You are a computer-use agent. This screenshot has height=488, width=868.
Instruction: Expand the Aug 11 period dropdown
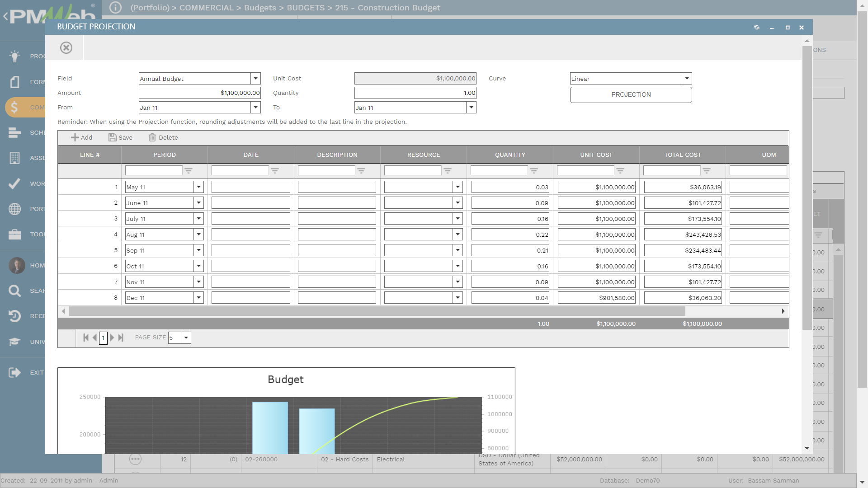(198, 234)
